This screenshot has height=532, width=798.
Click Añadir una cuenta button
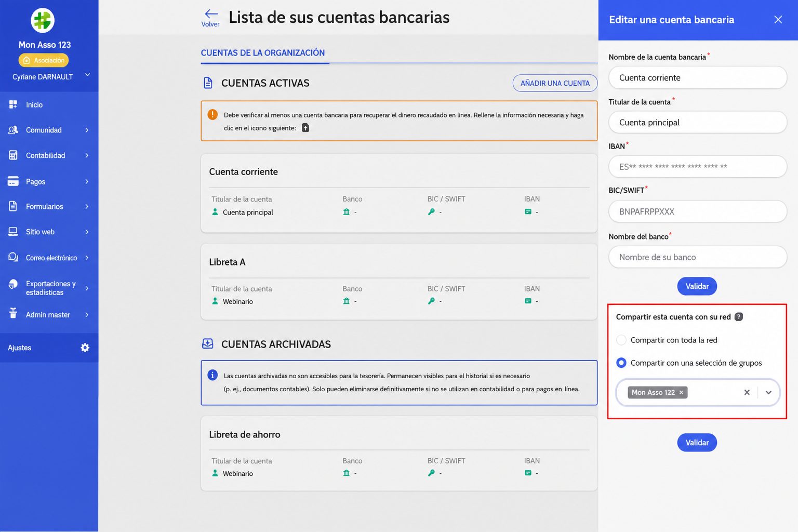click(555, 83)
